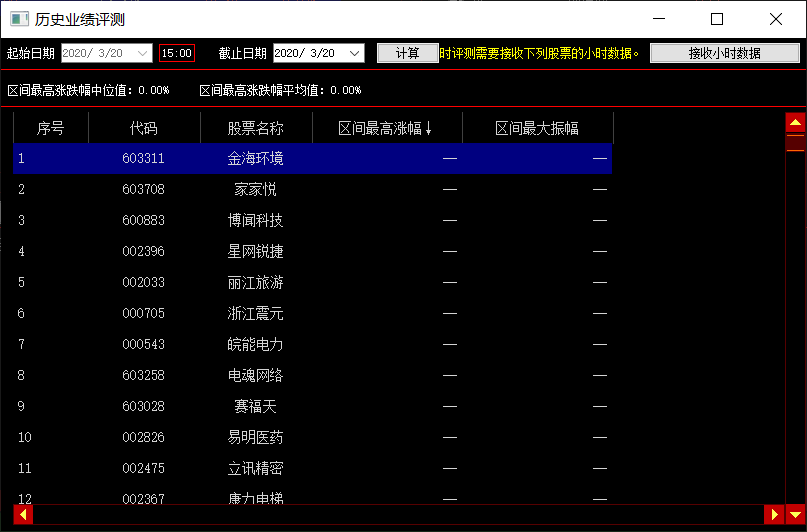The image size is (807, 532).
Task: Select stock code 600883 row
Action: pos(143,220)
